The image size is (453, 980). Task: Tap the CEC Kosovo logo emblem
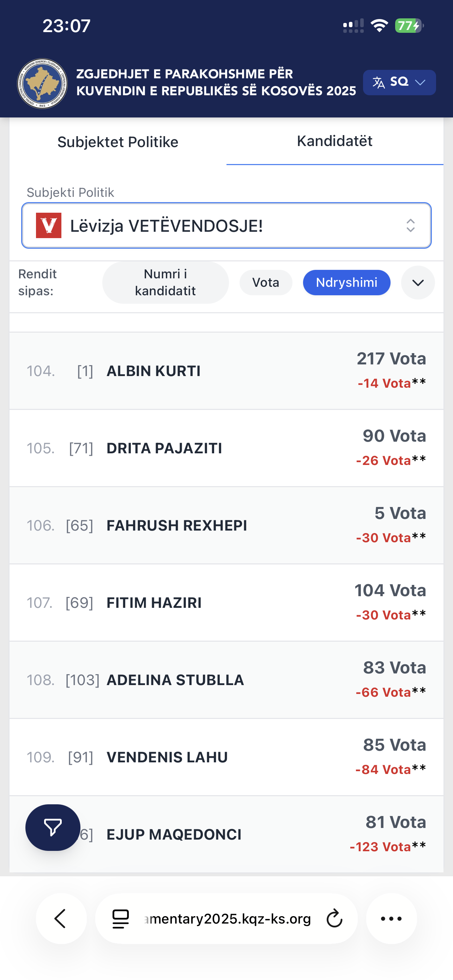point(42,84)
